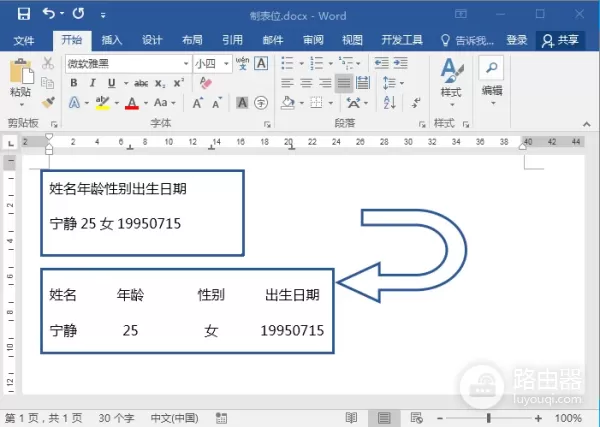Viewport: 600px width, 427px height.
Task: Click the Copy icon
Action: click(48, 83)
